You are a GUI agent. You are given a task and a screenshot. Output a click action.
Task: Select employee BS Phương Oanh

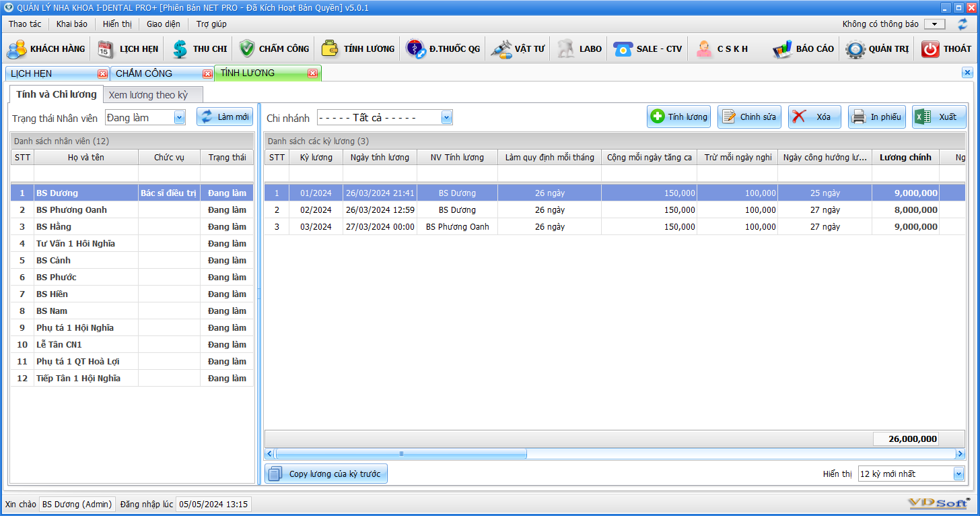[132, 209]
